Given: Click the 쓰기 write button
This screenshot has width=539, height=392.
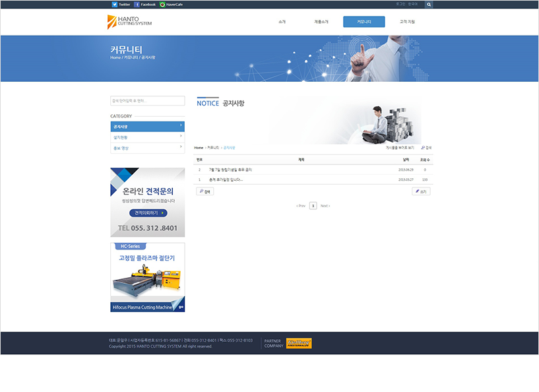Looking at the screenshot, I should pyautogui.click(x=421, y=191).
